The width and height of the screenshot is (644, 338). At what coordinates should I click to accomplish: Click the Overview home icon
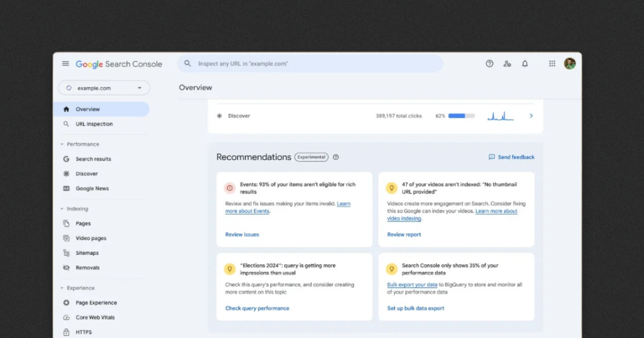pos(67,109)
